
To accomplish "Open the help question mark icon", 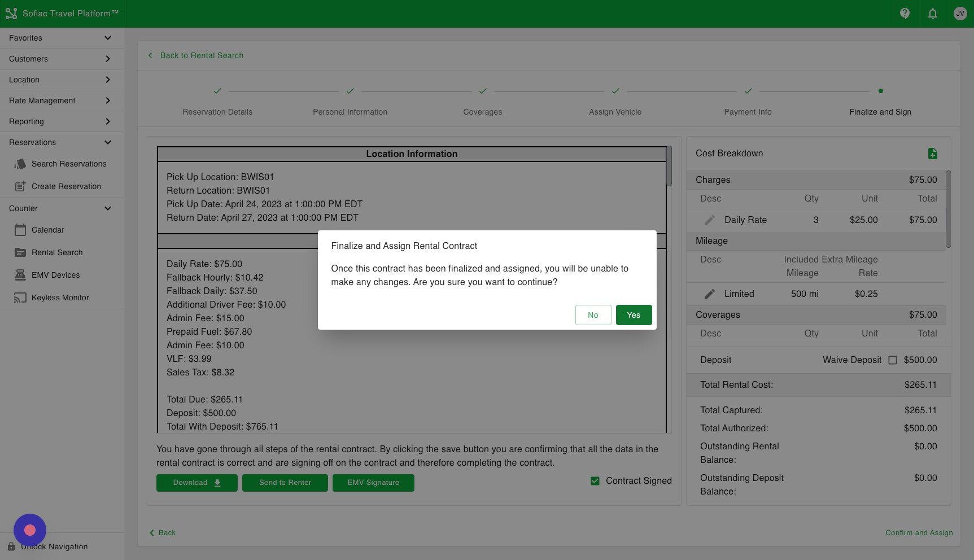I will (x=904, y=13).
